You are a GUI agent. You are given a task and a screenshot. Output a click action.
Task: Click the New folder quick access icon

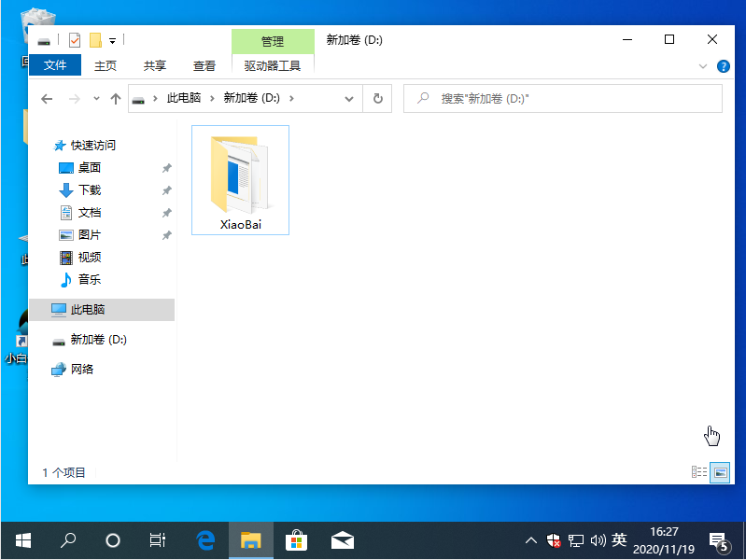click(x=94, y=40)
